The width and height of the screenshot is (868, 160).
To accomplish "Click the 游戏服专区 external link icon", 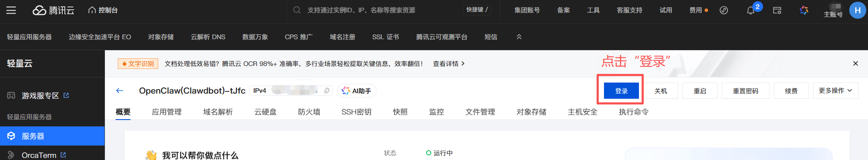I will 66,95.
